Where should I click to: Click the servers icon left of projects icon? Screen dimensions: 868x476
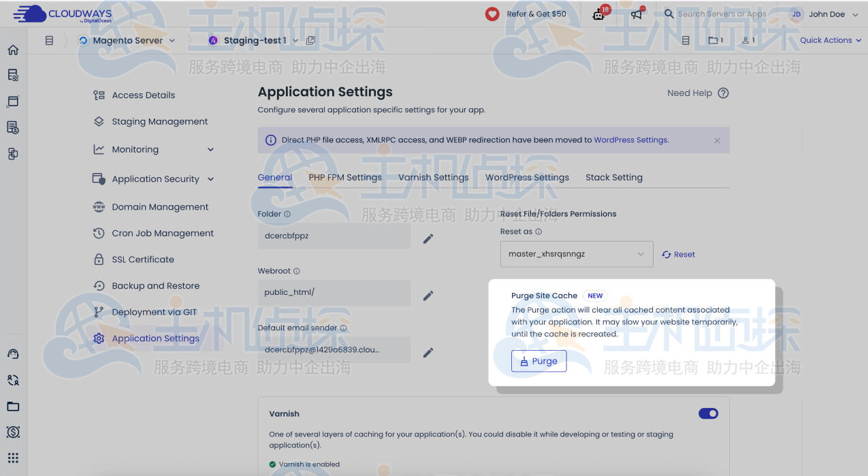tap(686, 41)
